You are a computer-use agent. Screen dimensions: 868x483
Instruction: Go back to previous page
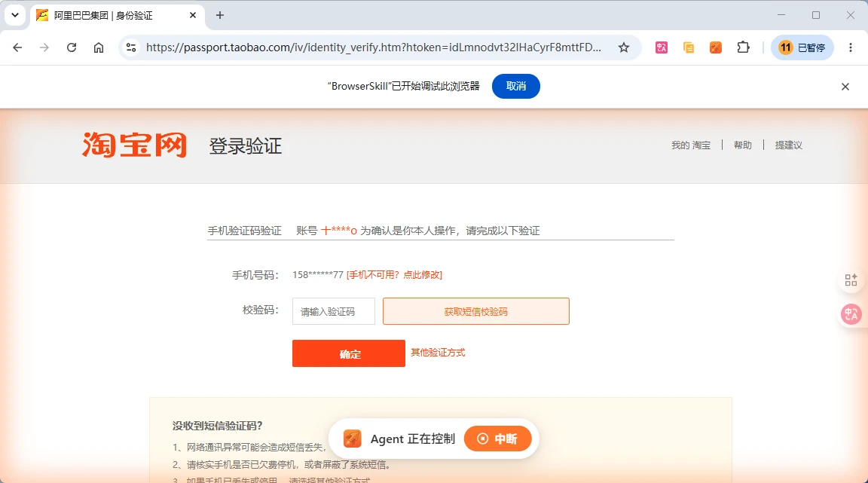click(x=17, y=47)
